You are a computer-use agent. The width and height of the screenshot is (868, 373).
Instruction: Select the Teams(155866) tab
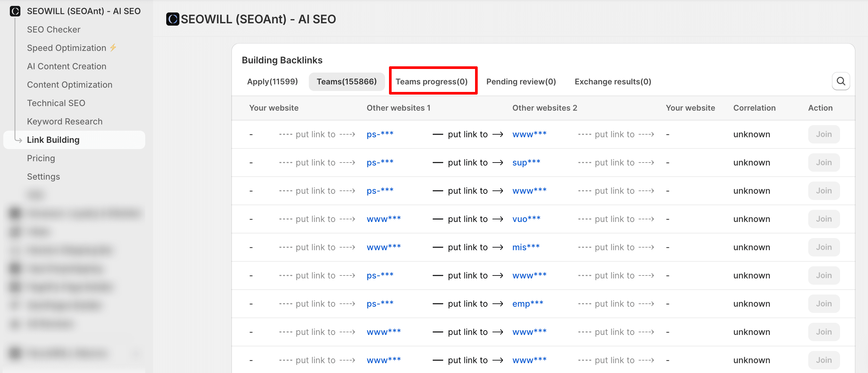346,81
